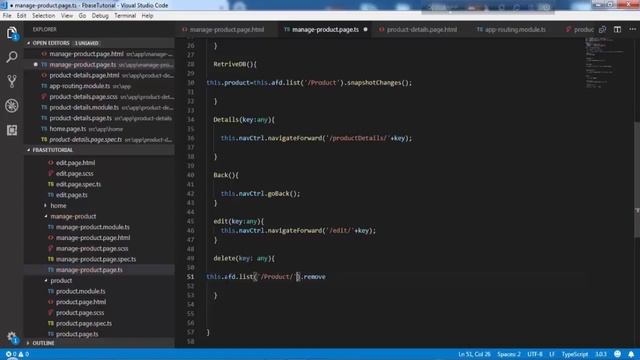The height and width of the screenshot is (360, 640).
Task: Open edit.page.ts in file tree
Action: pos(100,195)
